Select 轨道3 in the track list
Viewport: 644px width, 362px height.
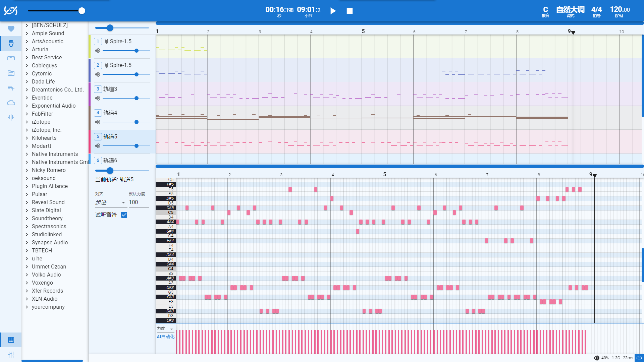[x=110, y=89]
